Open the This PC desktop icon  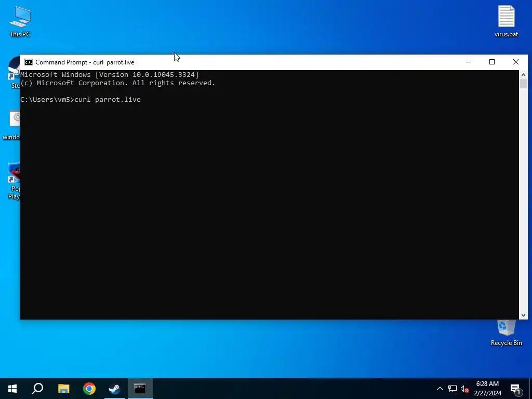coord(20,21)
